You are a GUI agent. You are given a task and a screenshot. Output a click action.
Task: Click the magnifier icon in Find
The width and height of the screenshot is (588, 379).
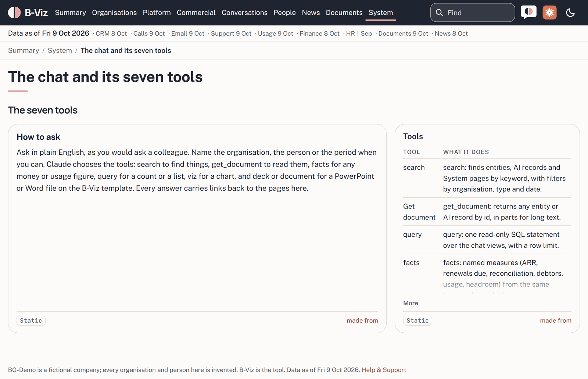tap(439, 12)
